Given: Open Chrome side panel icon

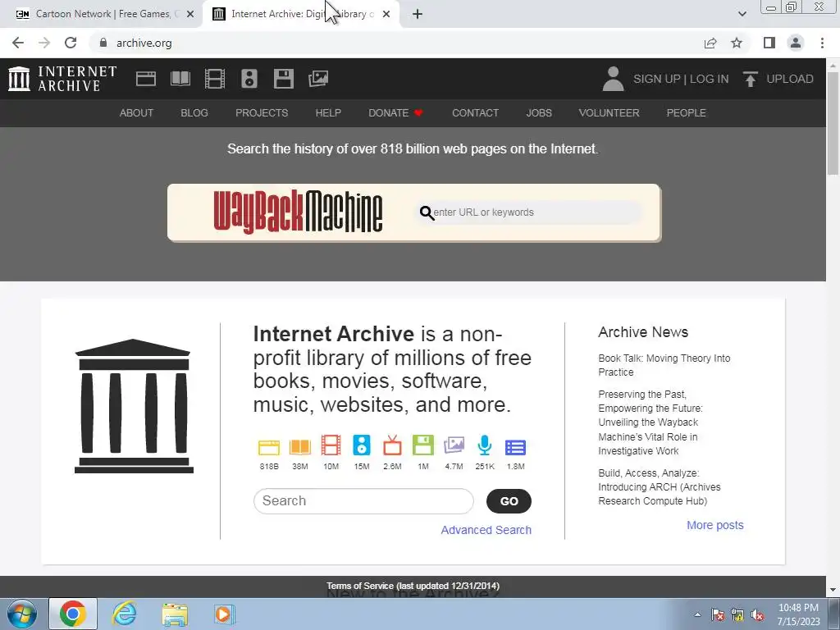Looking at the screenshot, I should coord(769,43).
